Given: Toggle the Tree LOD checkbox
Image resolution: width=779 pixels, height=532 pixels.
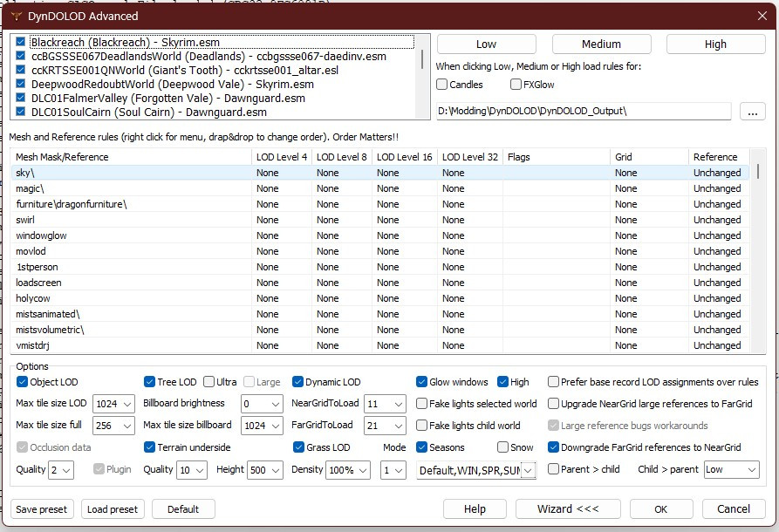Looking at the screenshot, I should pyautogui.click(x=149, y=381).
